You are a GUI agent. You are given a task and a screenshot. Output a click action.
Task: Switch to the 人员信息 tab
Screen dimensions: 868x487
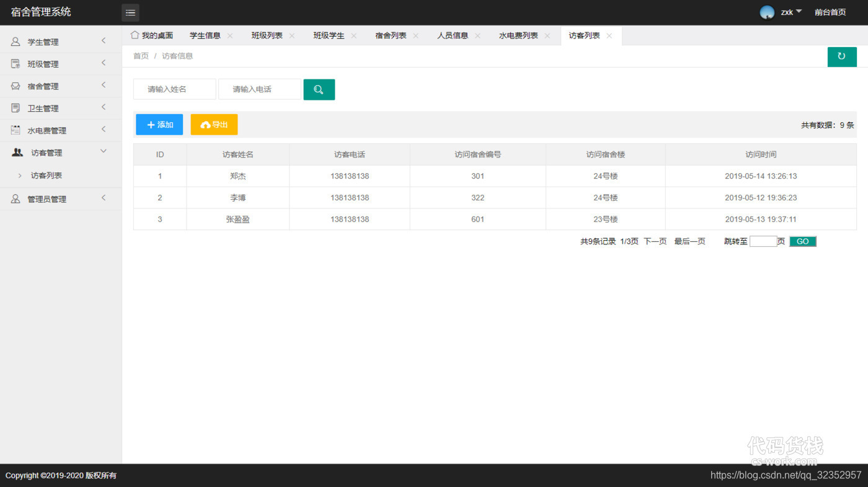pos(453,36)
